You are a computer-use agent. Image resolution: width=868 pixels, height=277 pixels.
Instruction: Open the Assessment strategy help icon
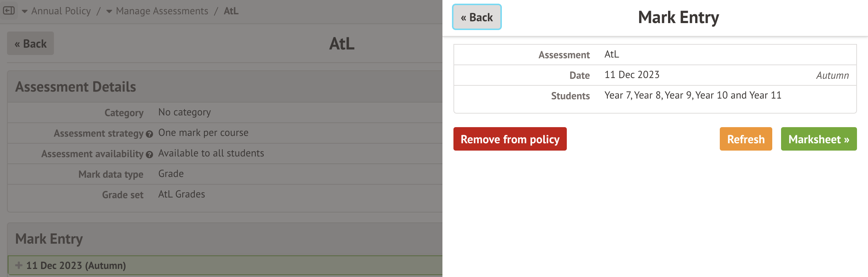(149, 134)
